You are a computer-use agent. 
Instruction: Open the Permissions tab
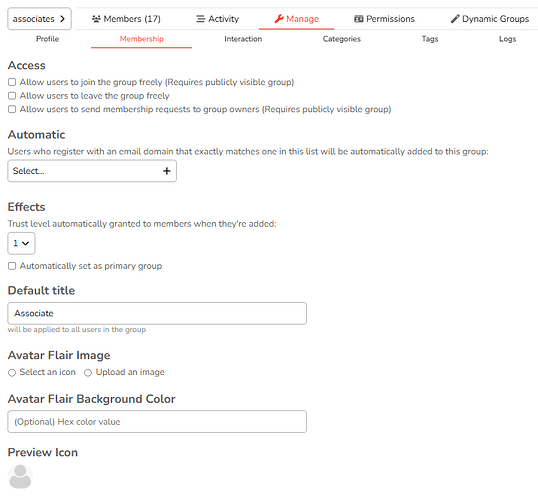pyautogui.click(x=384, y=19)
